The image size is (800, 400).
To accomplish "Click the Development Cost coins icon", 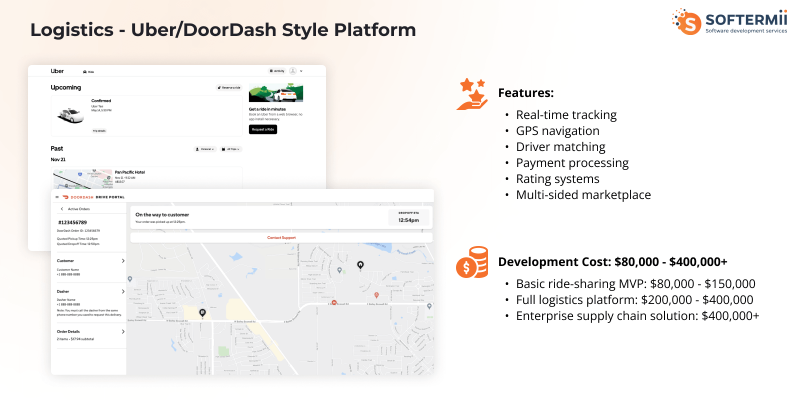I will pos(472,262).
